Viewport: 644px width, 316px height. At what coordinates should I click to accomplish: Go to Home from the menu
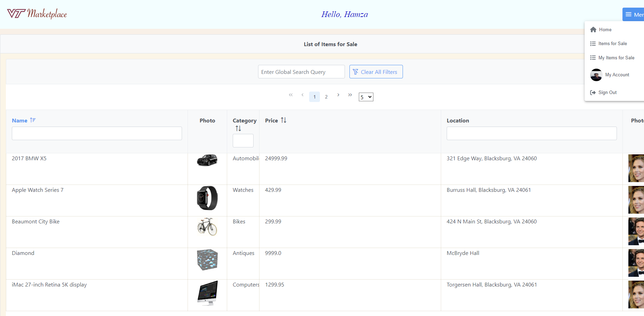pyautogui.click(x=614, y=29)
